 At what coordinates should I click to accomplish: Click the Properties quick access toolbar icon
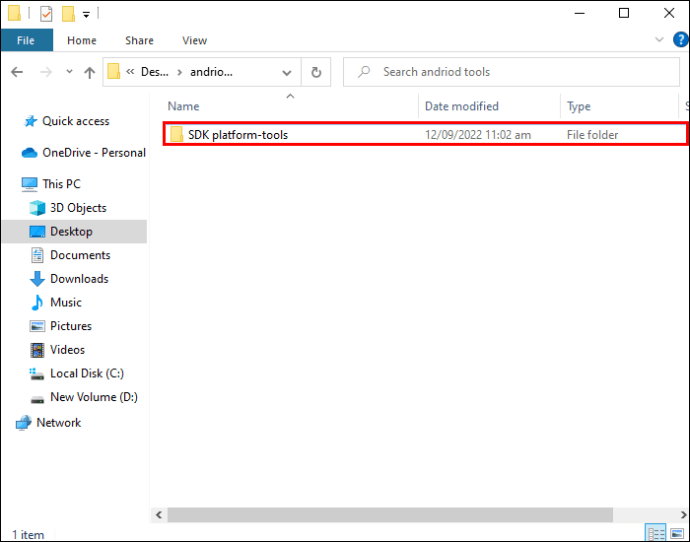(x=46, y=14)
